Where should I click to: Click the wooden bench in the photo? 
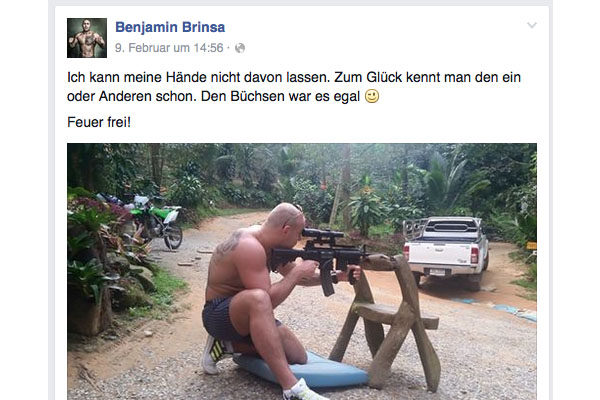point(386,318)
